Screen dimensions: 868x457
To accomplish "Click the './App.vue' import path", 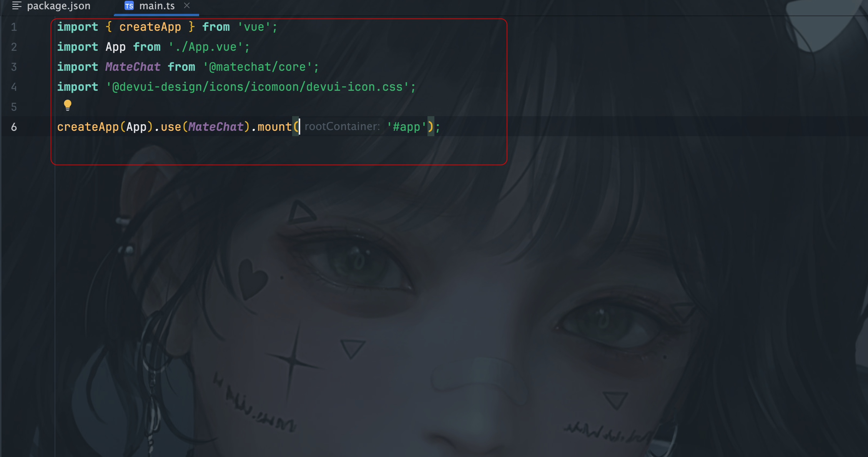I will (206, 47).
